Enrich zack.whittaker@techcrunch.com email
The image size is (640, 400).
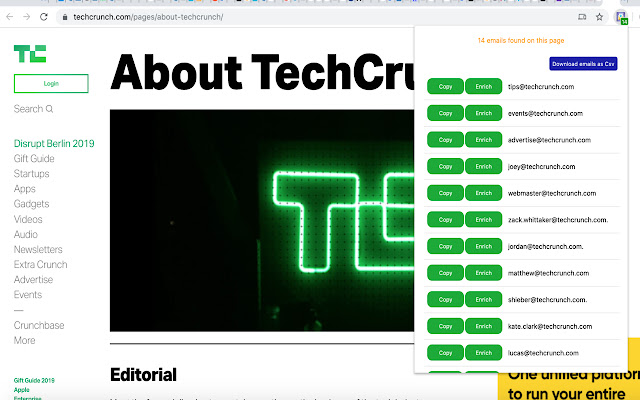coord(484,220)
